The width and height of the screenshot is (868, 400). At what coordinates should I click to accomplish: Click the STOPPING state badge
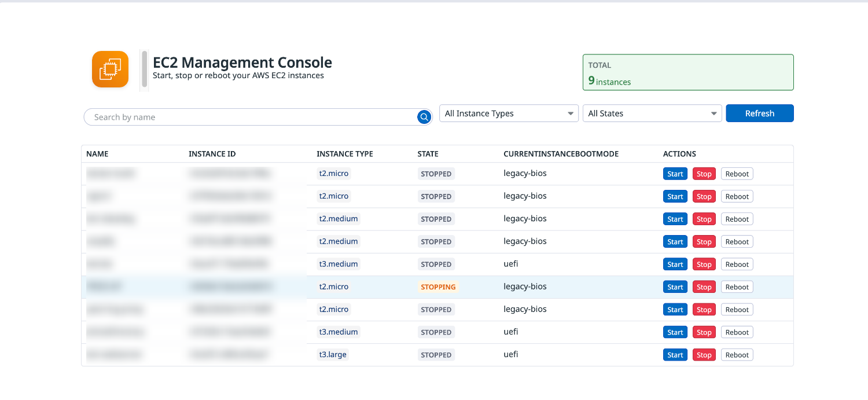438,287
